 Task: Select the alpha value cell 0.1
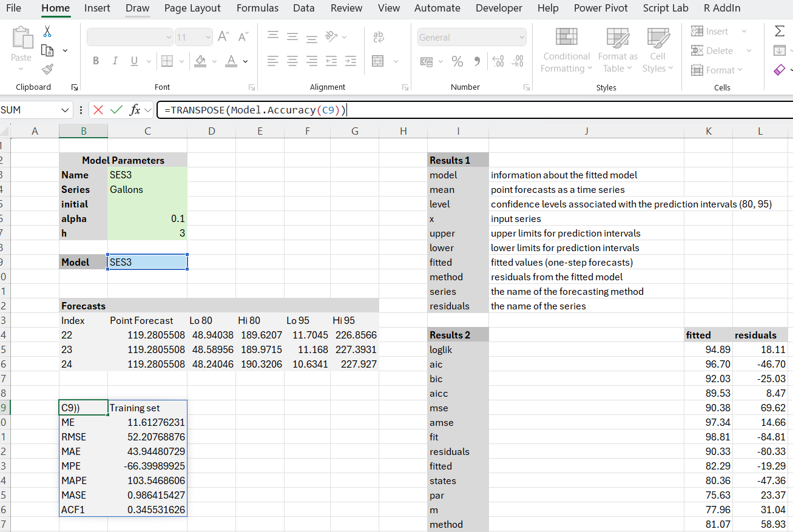click(x=147, y=218)
